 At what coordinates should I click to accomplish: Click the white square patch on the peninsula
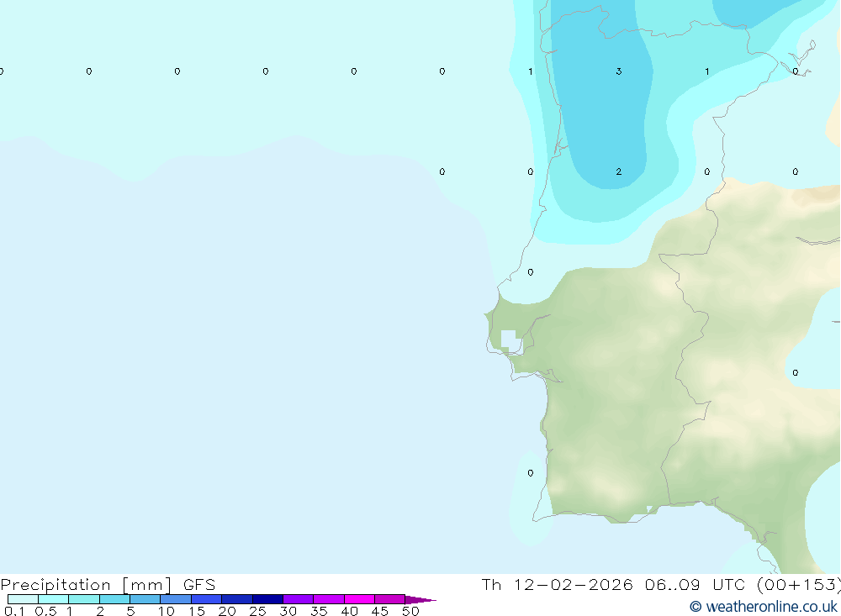pyautogui.click(x=510, y=341)
